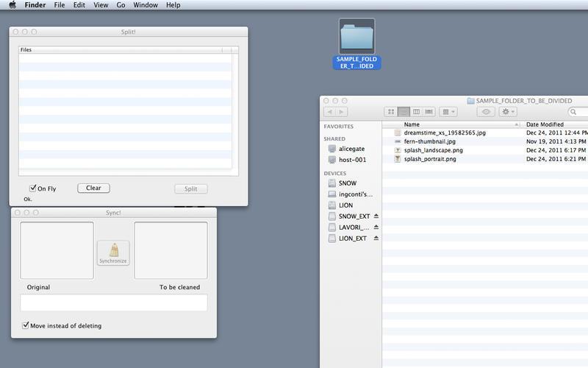Click the Quick Look eye button
The image size is (588, 368).
pyautogui.click(x=486, y=111)
